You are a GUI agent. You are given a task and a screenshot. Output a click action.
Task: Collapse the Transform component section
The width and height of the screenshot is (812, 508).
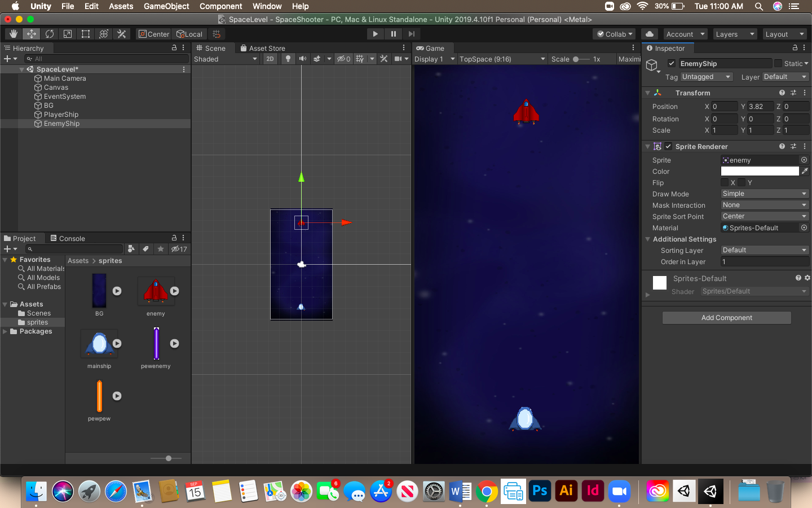(x=648, y=93)
